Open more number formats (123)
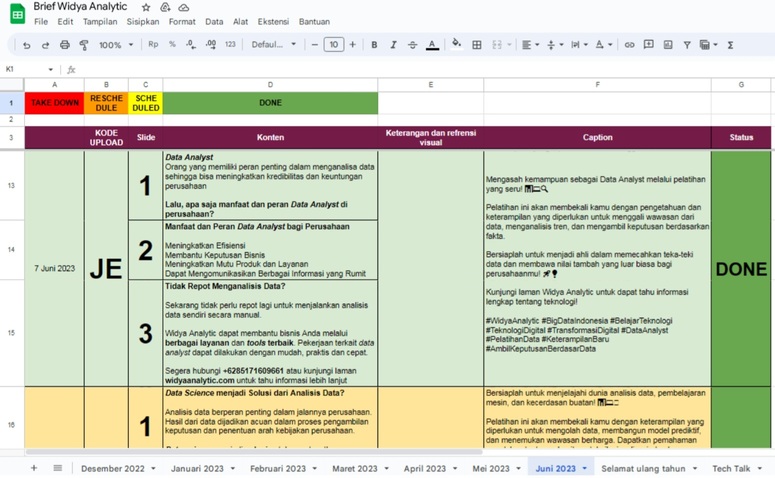775x478 pixels. [230, 44]
